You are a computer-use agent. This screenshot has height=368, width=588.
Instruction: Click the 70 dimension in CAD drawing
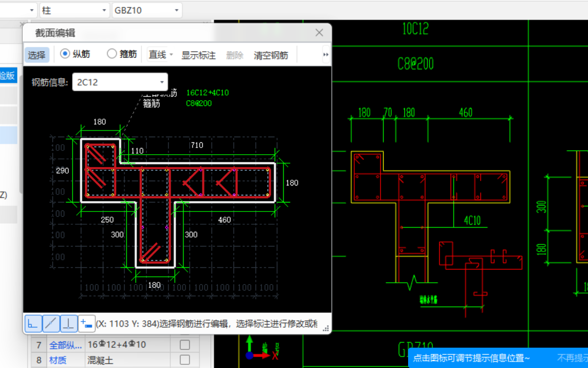[x=388, y=113]
